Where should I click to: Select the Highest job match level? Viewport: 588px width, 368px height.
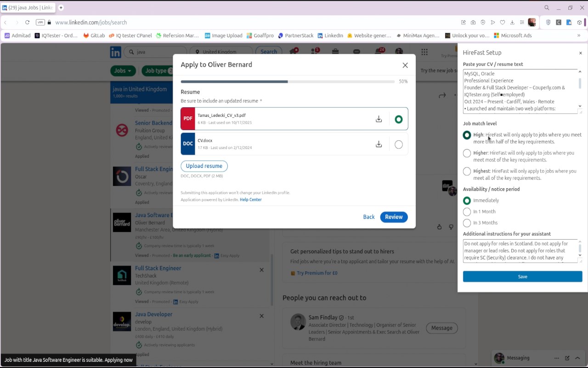[467, 172]
